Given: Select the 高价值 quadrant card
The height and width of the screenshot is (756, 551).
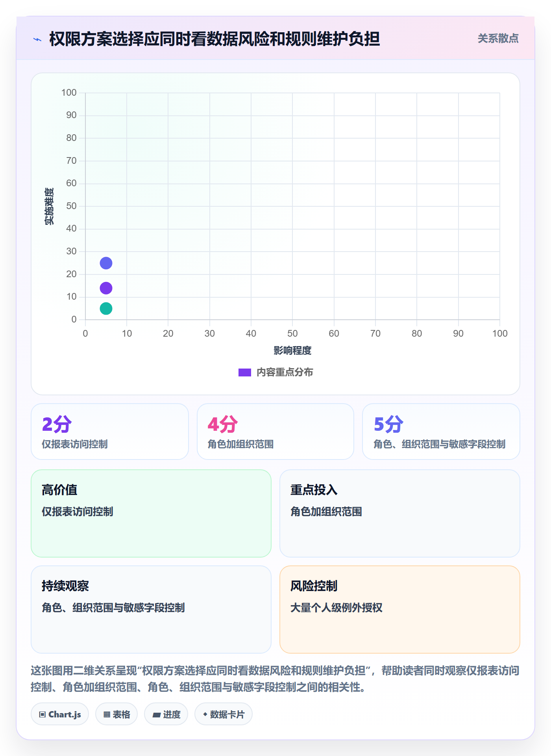Looking at the screenshot, I should point(151,513).
